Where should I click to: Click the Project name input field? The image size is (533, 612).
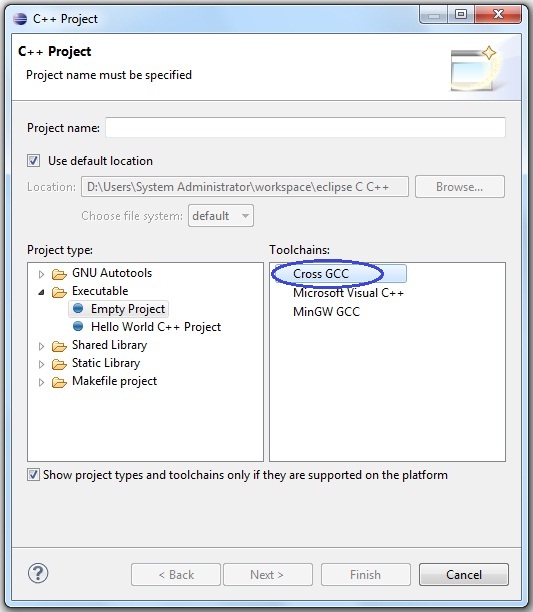pos(305,127)
